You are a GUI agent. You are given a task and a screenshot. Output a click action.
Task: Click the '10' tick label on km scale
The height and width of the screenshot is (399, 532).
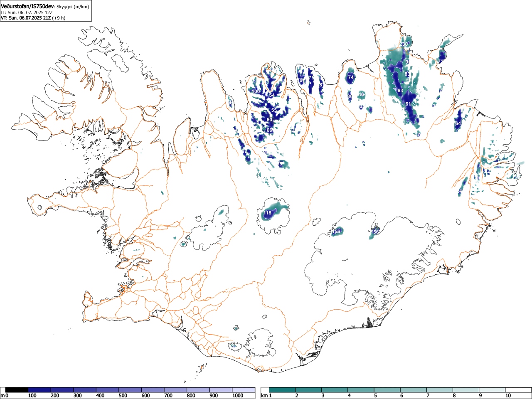pyautogui.click(x=508, y=396)
